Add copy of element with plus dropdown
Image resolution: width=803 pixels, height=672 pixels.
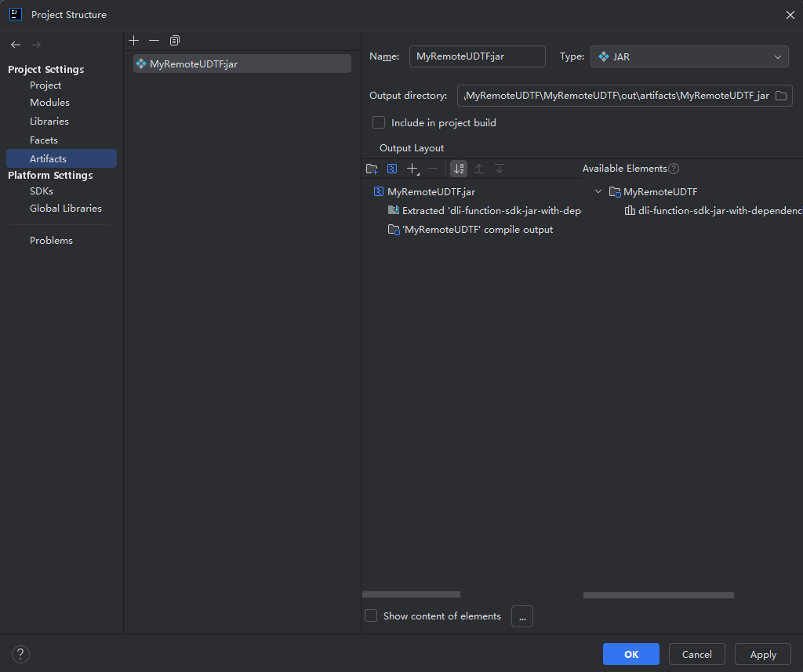(412, 169)
